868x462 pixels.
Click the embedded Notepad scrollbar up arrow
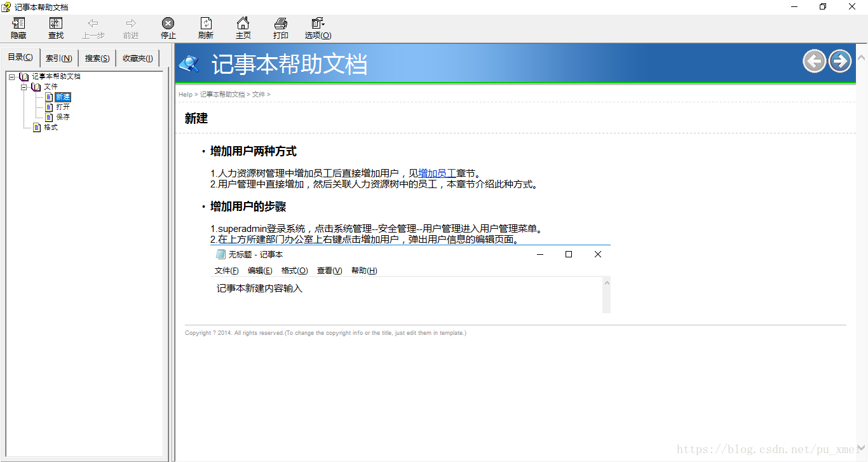pyautogui.click(x=607, y=283)
